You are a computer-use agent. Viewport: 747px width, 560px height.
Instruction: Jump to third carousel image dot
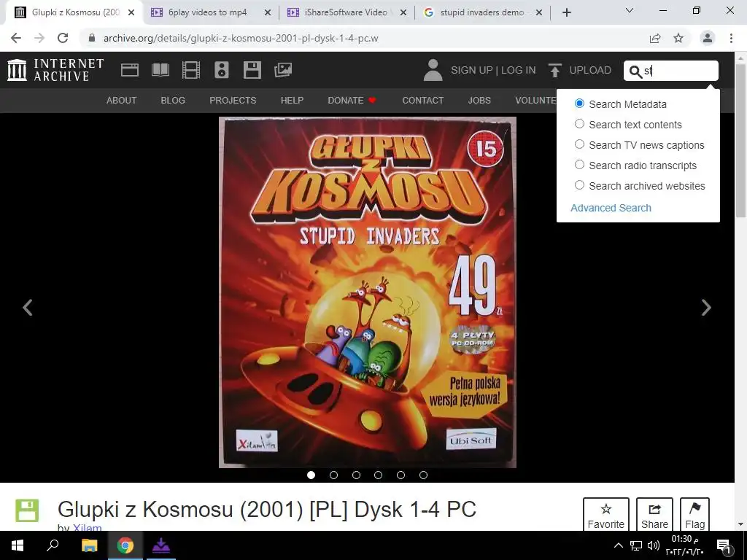point(356,475)
